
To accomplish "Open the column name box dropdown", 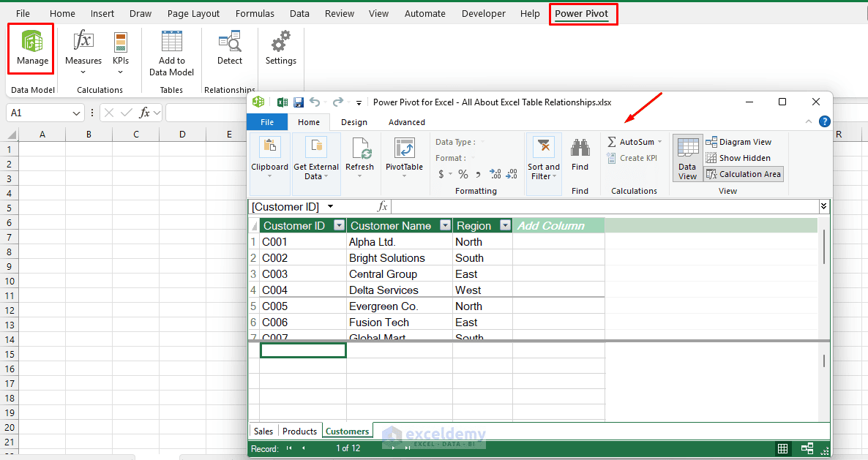I will (x=331, y=207).
